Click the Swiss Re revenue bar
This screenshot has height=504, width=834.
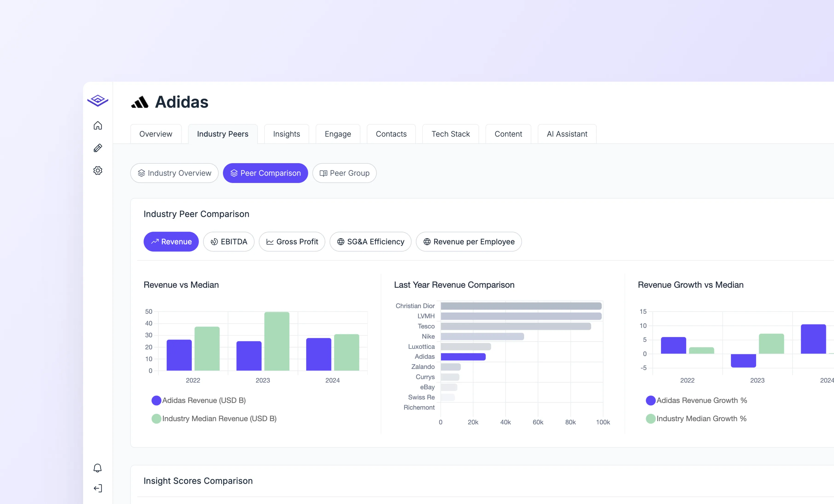click(447, 397)
